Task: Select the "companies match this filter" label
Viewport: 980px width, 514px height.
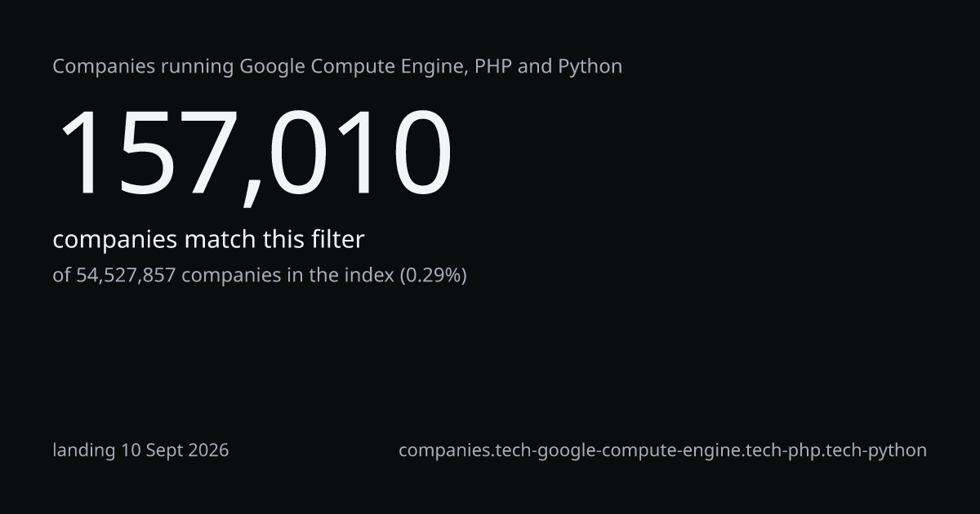Action: [x=208, y=240]
